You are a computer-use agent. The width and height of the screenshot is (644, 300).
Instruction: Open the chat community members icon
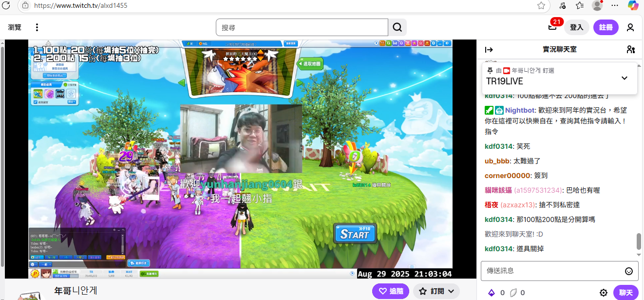point(630,49)
